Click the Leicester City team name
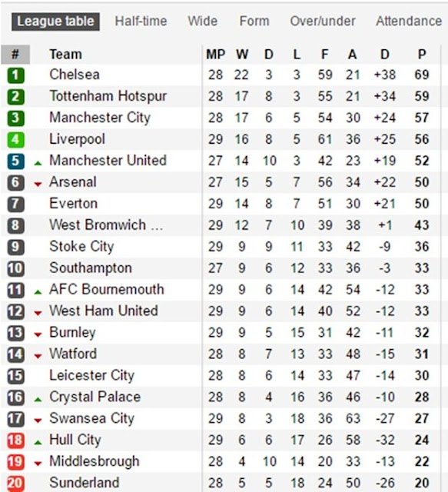448x492 pixels. coord(92,376)
